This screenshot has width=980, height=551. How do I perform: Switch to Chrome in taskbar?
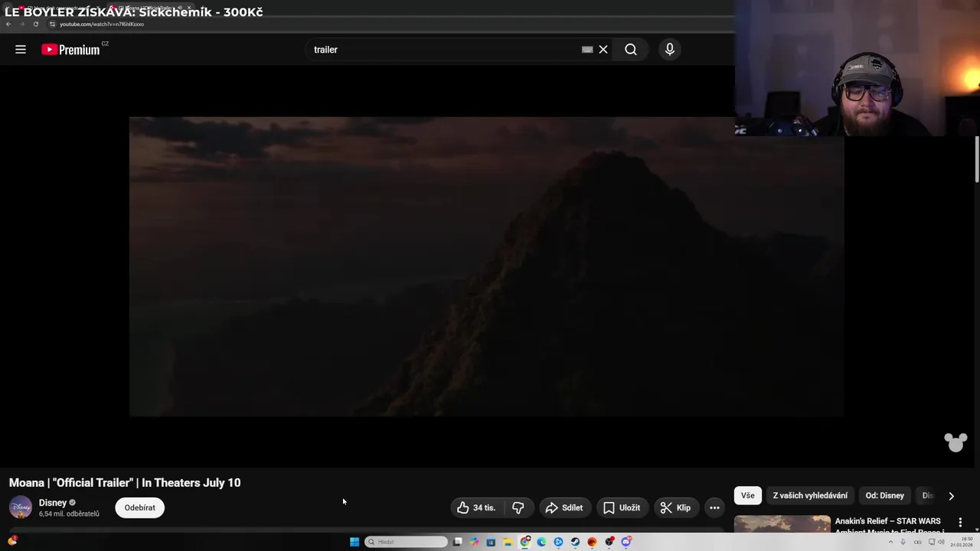(524, 542)
